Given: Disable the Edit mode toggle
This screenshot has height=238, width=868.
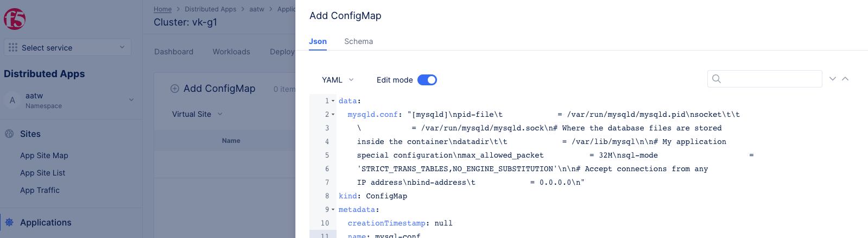Looking at the screenshot, I should 427,80.
